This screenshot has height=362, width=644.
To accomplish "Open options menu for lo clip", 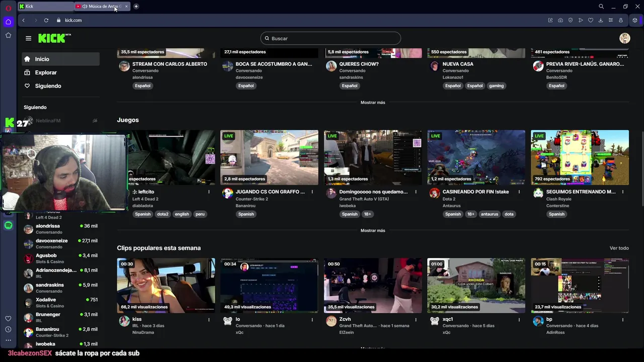I will (312, 319).
